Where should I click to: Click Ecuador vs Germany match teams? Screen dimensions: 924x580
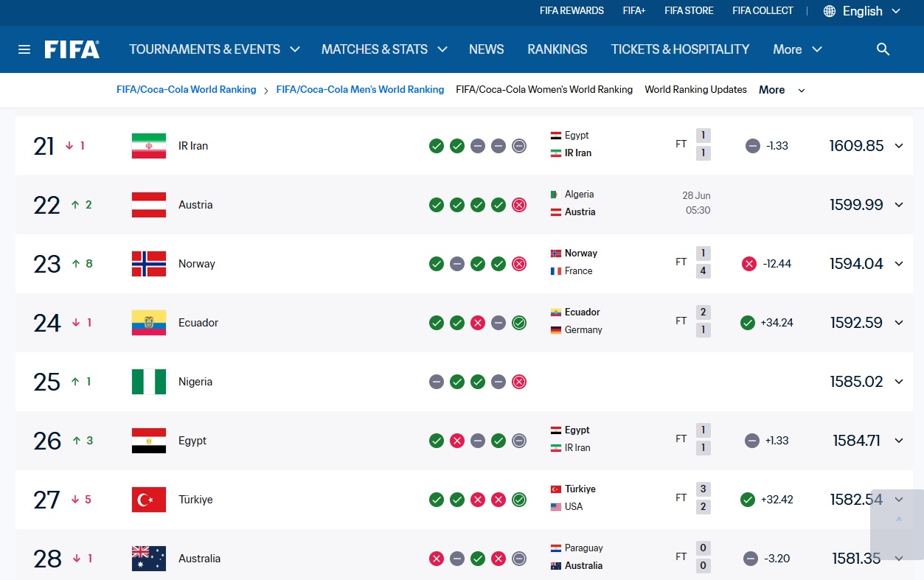576,321
